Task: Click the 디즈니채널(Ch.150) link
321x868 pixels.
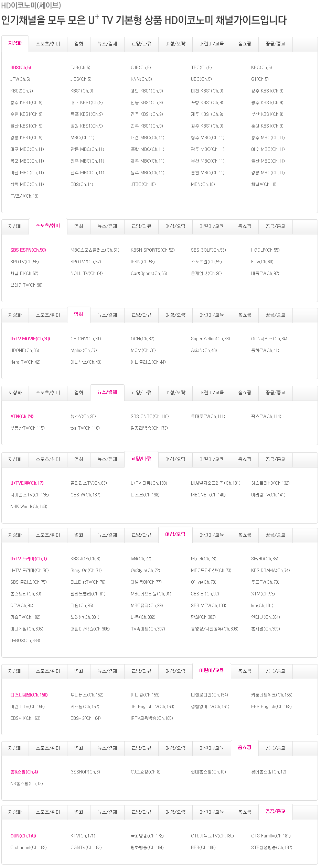Action: [29, 695]
